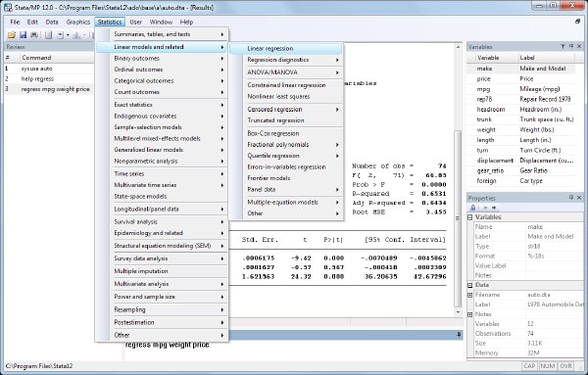Image resolution: width=588 pixels, height=375 pixels.
Task: Click the Log toolbar icon
Action: pyautogui.click(x=48, y=35)
